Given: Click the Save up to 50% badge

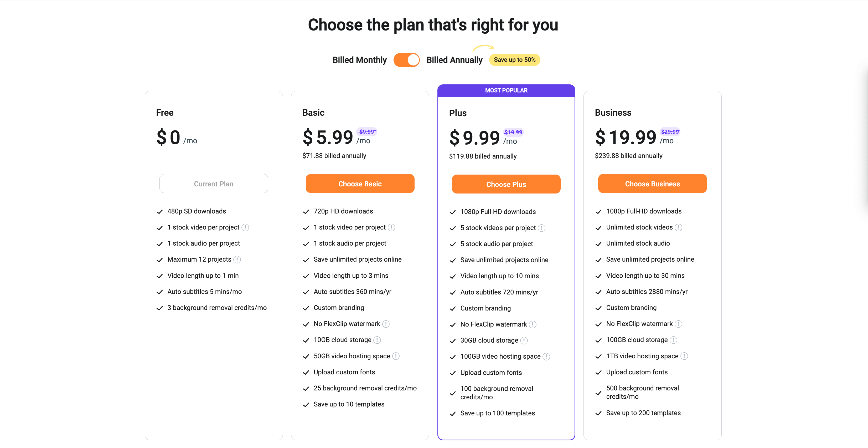Looking at the screenshot, I should click(x=515, y=60).
